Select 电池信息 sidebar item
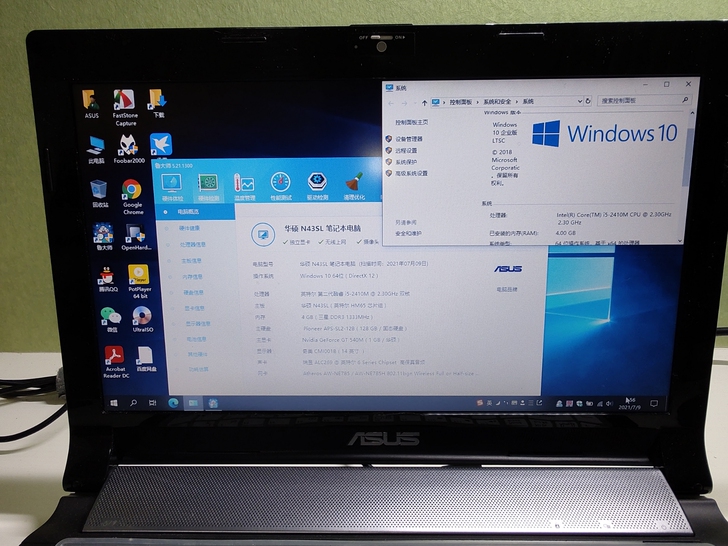728x546 pixels. pyautogui.click(x=196, y=339)
